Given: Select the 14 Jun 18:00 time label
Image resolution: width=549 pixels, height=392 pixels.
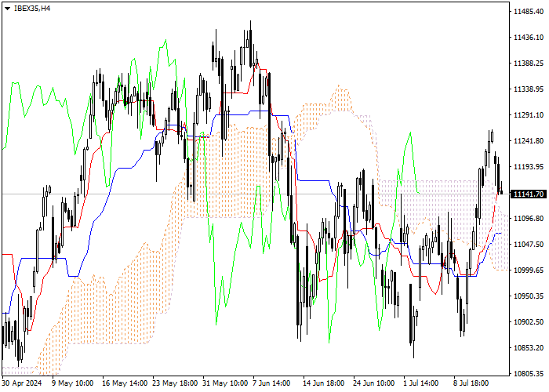Looking at the screenshot, I should click(323, 383).
